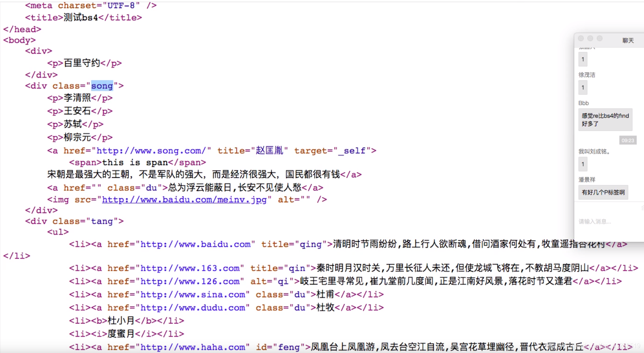Click the title tag text 测试bs4
Viewport: 644px width, 353px height.
click(81, 18)
